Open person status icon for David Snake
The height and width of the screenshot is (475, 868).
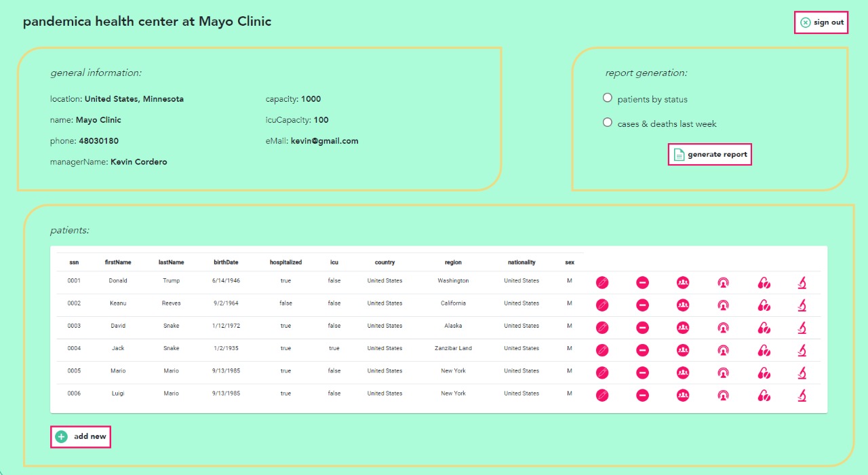pos(724,328)
